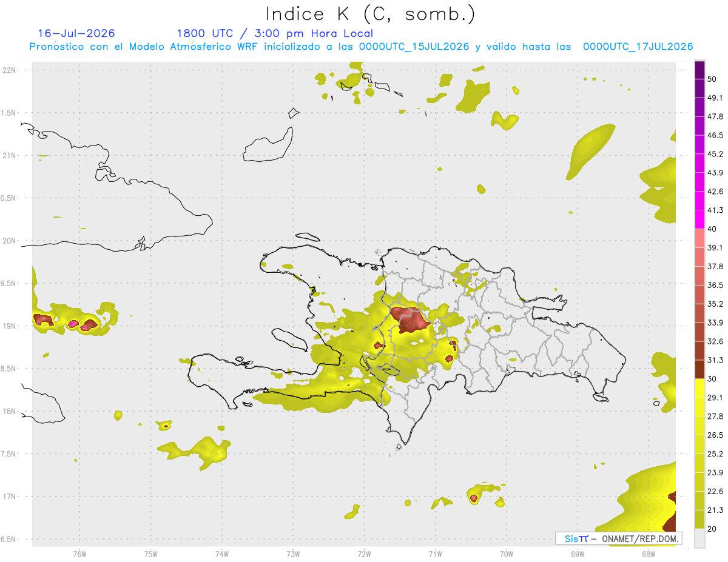Click the colorbar value 45.2
The width and height of the screenshot is (728, 562).
pyautogui.click(x=715, y=154)
